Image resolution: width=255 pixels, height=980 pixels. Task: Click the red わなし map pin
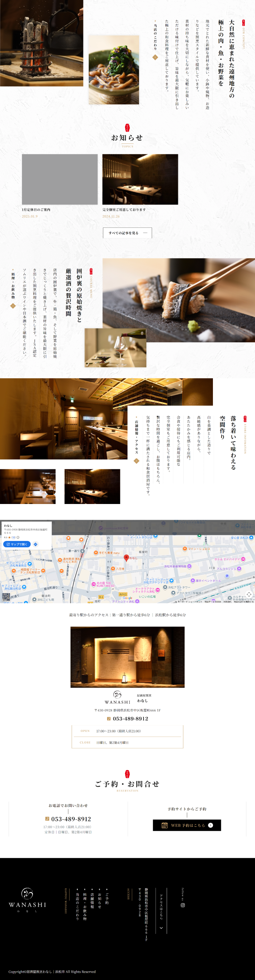point(126,558)
